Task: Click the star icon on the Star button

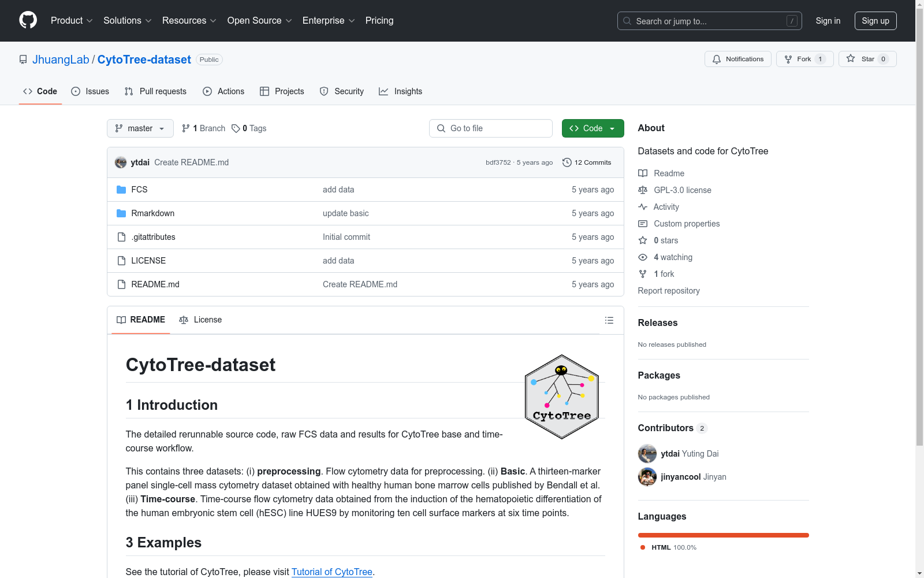Action: 851,59
